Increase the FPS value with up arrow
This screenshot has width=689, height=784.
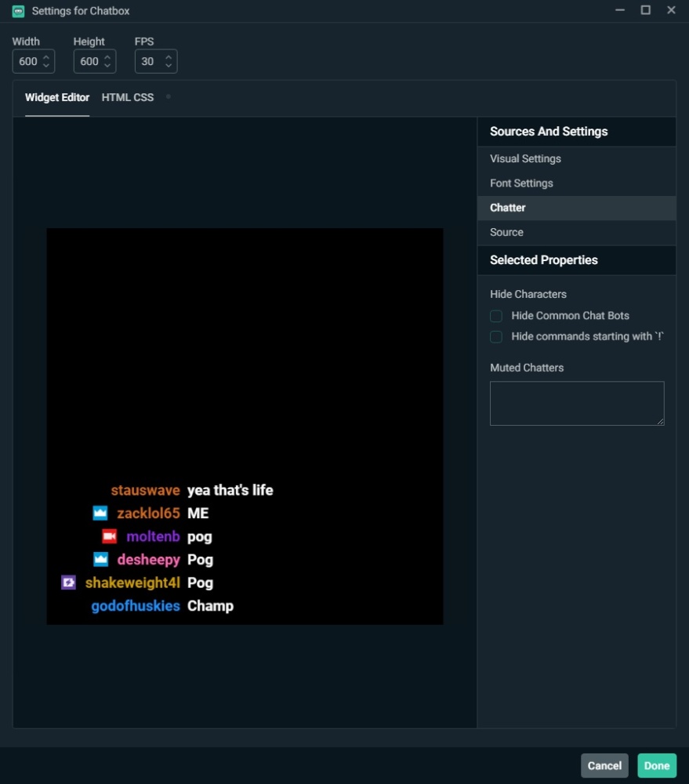point(169,57)
